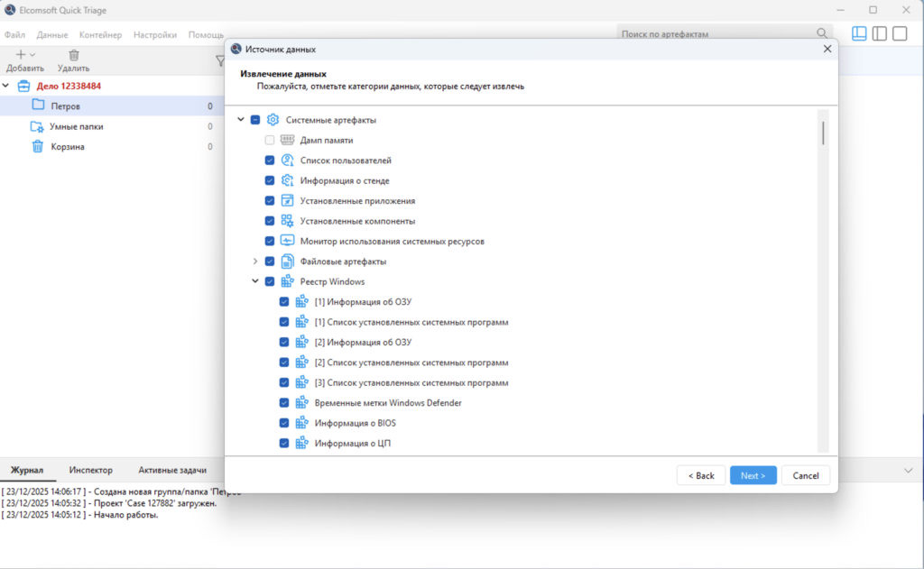Image resolution: width=924 pixels, height=569 pixels.
Task: Switch to the single-pane layout icon
Action: (900, 33)
